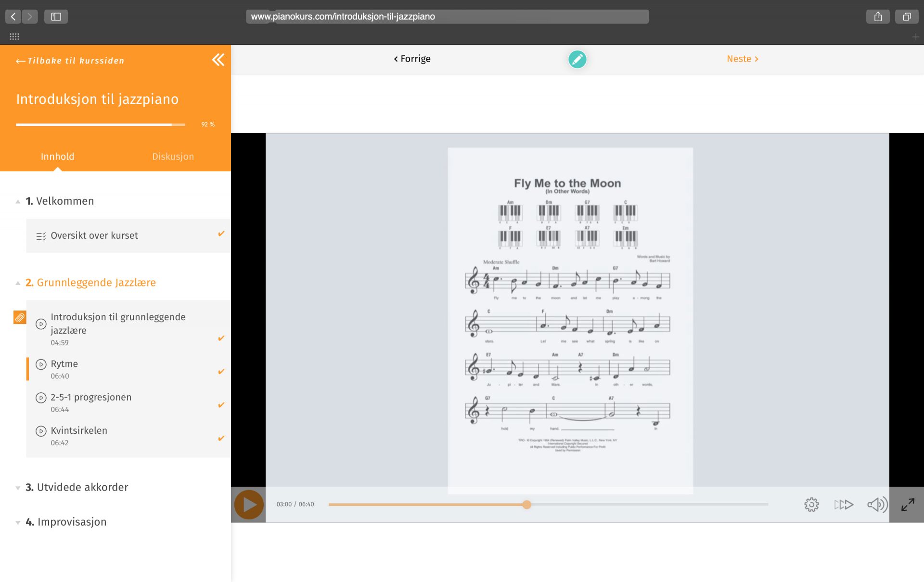Toggle completion checkmark for 2-5-1 progresjonen
Viewport: 924px width, 582px height.
tap(221, 405)
